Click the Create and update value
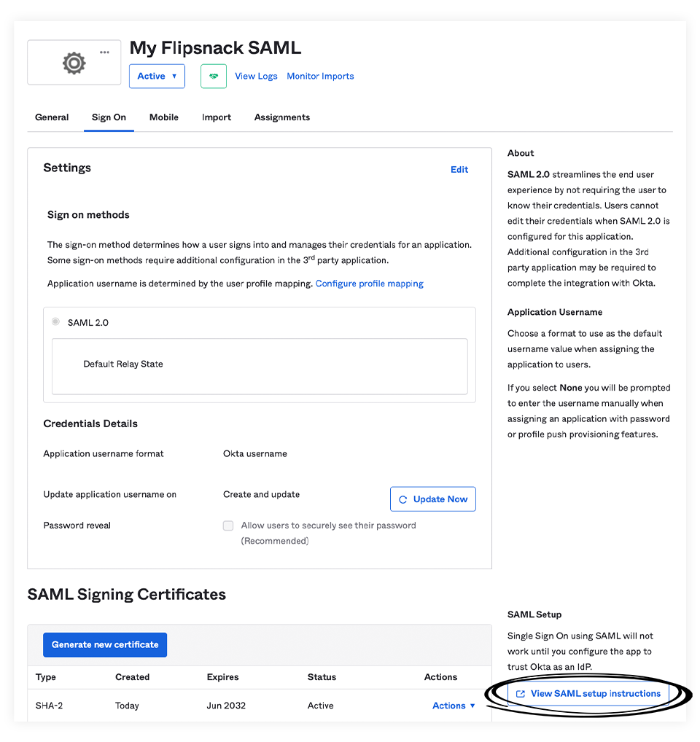The height and width of the screenshot is (742, 700). tap(261, 494)
